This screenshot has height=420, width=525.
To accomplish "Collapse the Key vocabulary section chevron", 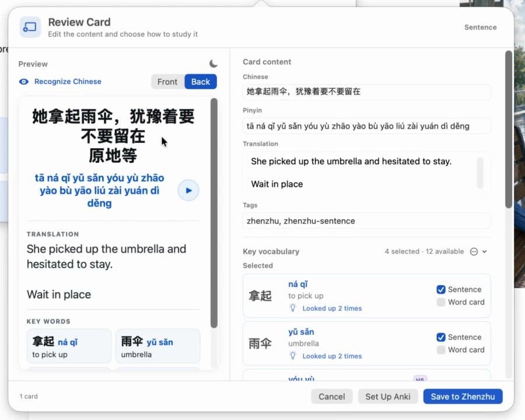I will click(485, 251).
